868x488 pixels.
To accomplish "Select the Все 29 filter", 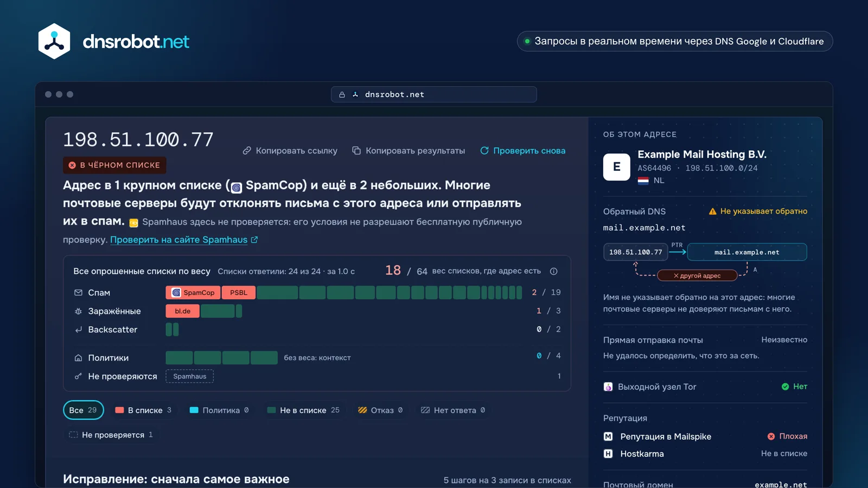I will (x=83, y=410).
